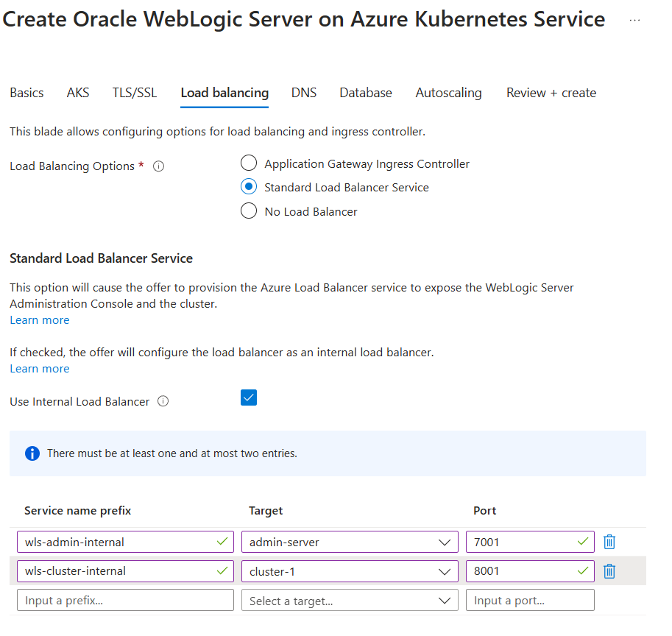Uncheck Use Internal Load Balancer checkbox
This screenshot has height=636, width=672.
[x=249, y=397]
